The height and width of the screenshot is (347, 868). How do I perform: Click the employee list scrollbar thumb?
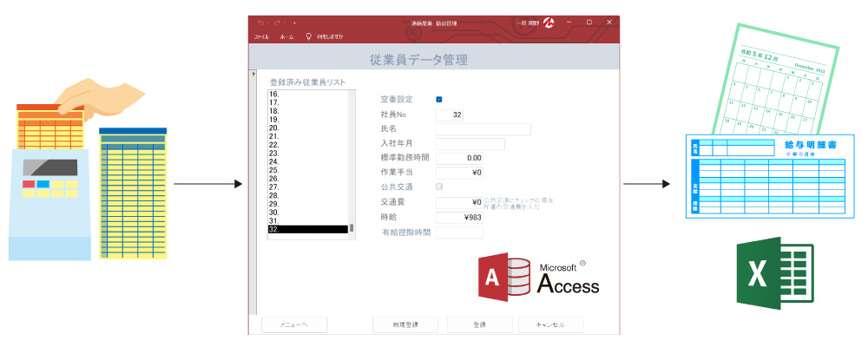pyautogui.click(x=352, y=228)
